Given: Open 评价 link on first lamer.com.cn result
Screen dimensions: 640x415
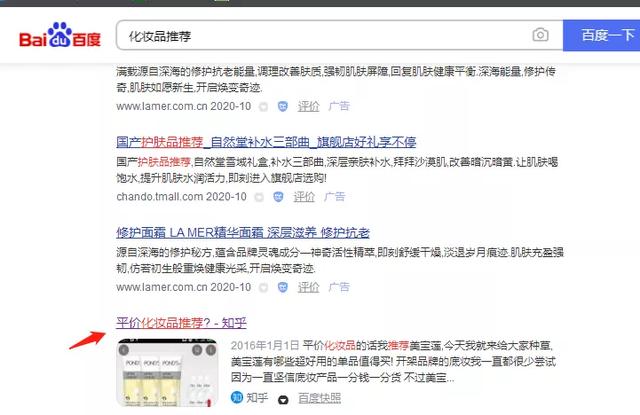Looking at the screenshot, I should point(308,107).
